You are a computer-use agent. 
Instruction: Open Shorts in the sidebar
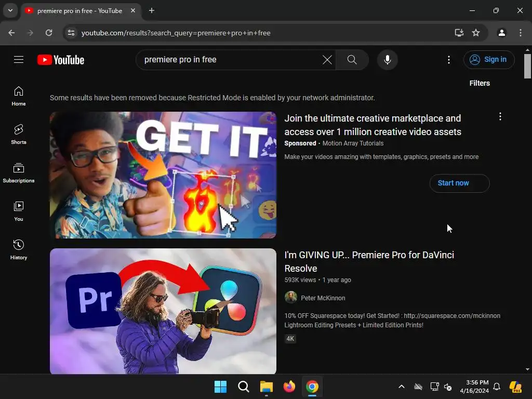[19, 135]
